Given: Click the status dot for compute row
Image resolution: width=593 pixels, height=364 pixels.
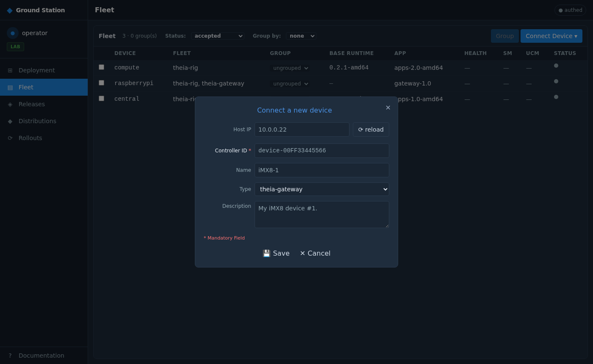Looking at the screenshot, I should tap(556, 66).
